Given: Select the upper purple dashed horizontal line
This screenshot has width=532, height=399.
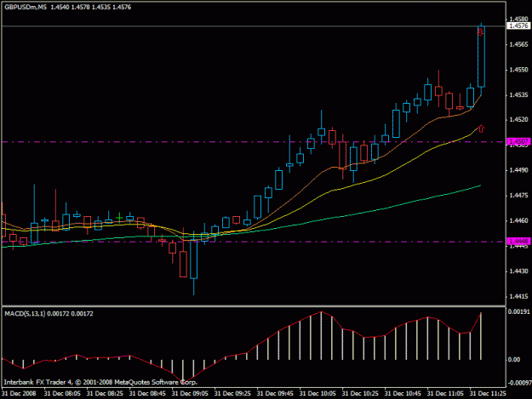Looking at the screenshot, I should (x=254, y=142).
